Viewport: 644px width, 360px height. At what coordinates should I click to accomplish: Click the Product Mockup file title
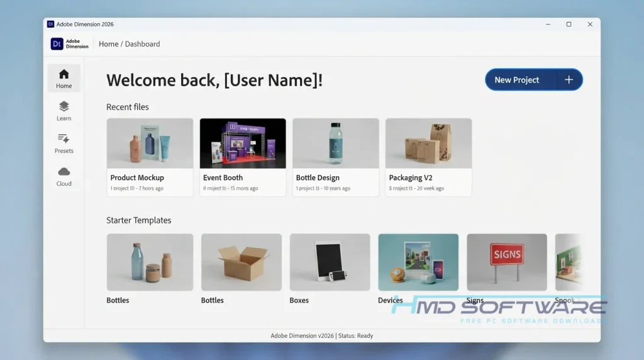137,177
